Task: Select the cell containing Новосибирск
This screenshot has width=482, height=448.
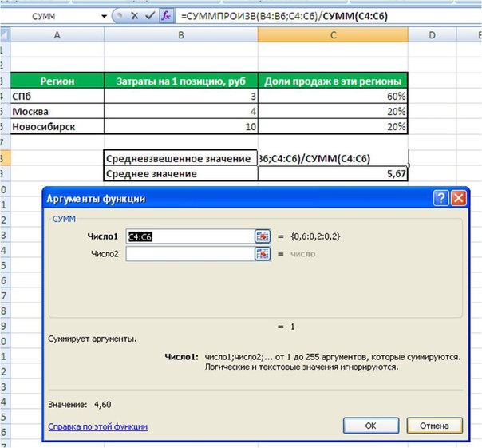Action: [x=56, y=126]
